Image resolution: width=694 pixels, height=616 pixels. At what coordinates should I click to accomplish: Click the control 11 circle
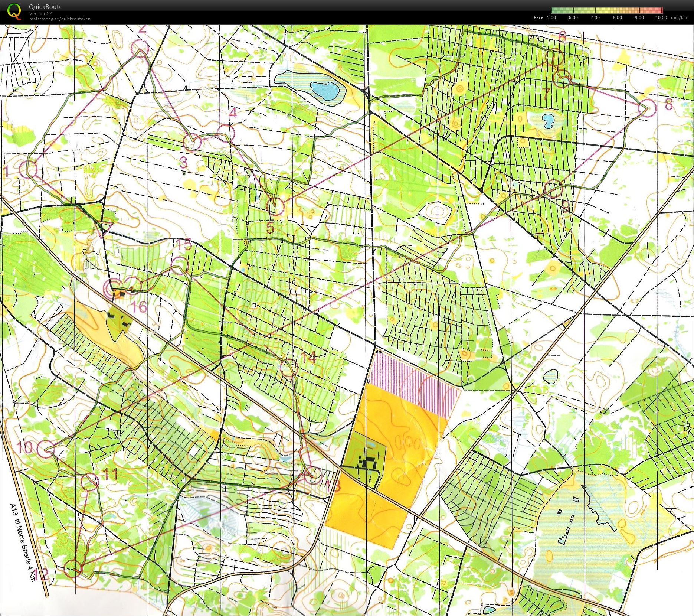90,482
